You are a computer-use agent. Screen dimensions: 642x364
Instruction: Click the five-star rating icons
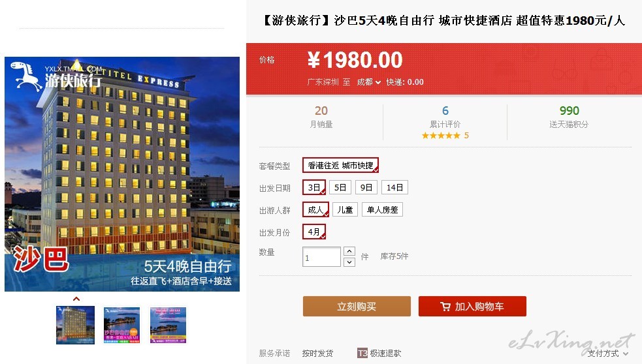pos(441,136)
